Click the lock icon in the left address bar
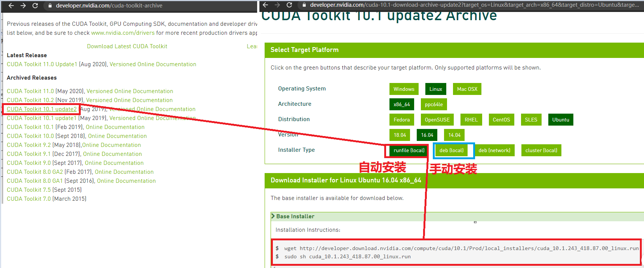This screenshot has height=268, width=644. [50, 6]
